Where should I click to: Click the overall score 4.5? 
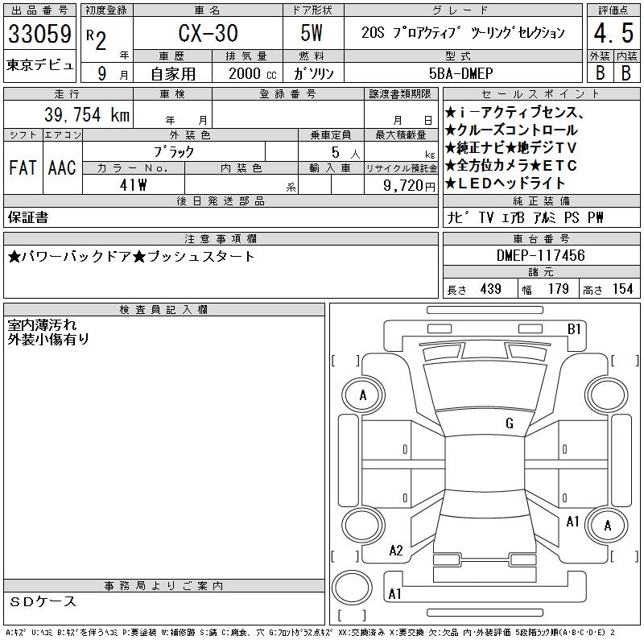coord(613,33)
